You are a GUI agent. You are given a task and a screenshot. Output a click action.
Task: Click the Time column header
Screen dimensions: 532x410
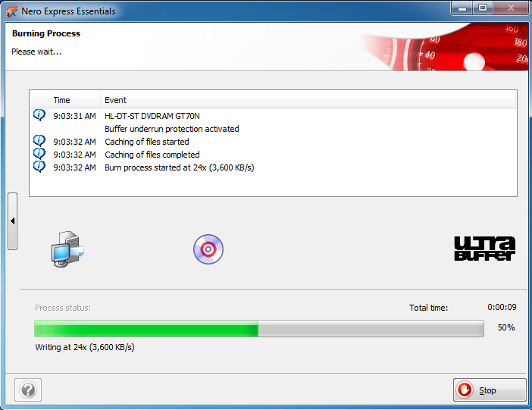coord(74,100)
